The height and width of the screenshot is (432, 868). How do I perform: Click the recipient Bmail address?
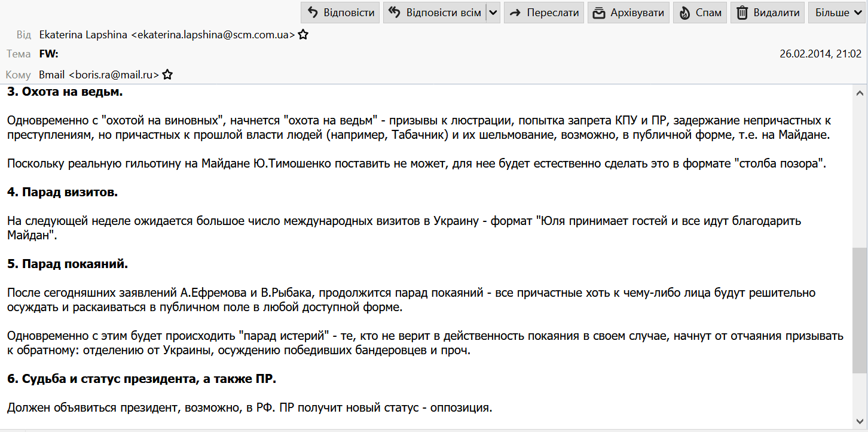click(x=99, y=75)
